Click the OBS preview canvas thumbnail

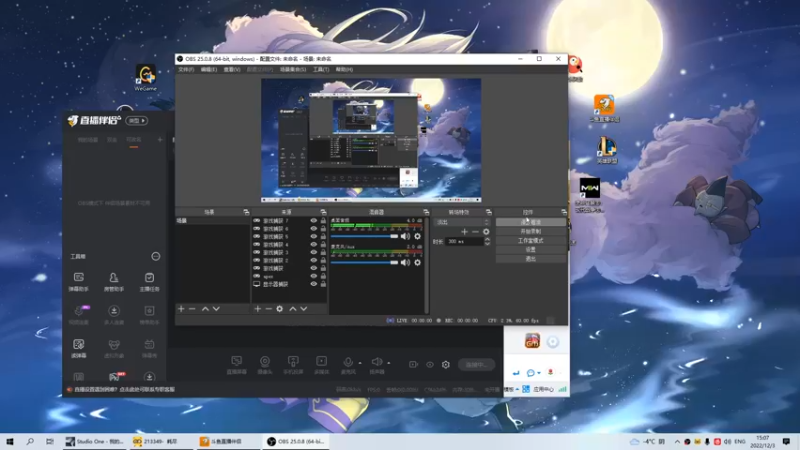click(371, 140)
